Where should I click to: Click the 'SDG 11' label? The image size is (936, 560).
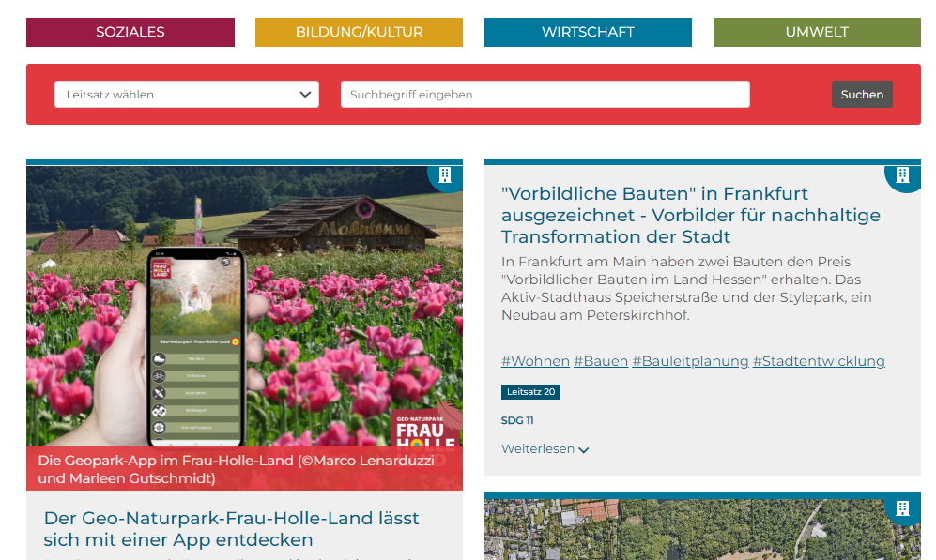point(517,420)
